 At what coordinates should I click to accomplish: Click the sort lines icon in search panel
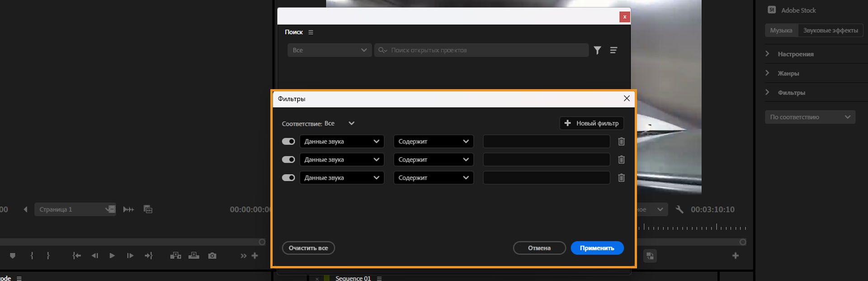(x=613, y=50)
